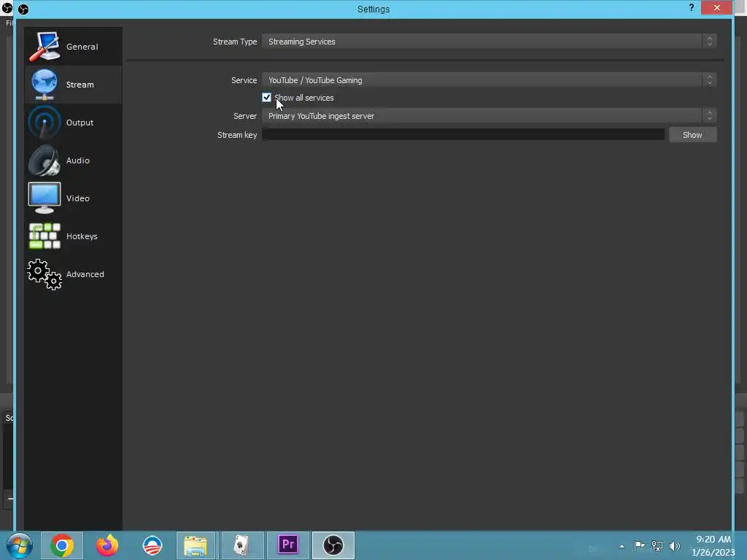
Task: Open the Windows Start orb
Action: (x=20, y=545)
